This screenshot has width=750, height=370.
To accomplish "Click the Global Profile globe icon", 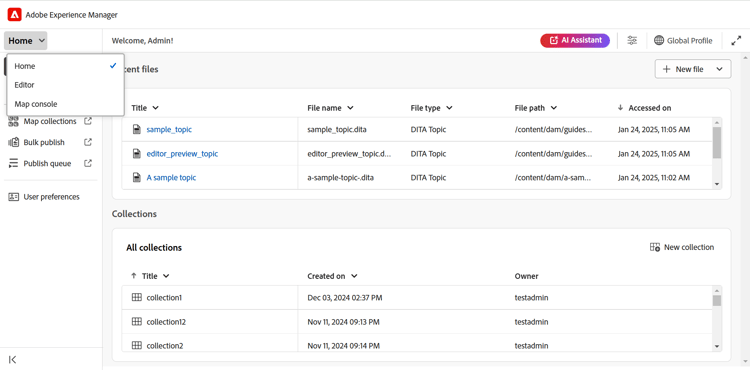I will pos(659,41).
